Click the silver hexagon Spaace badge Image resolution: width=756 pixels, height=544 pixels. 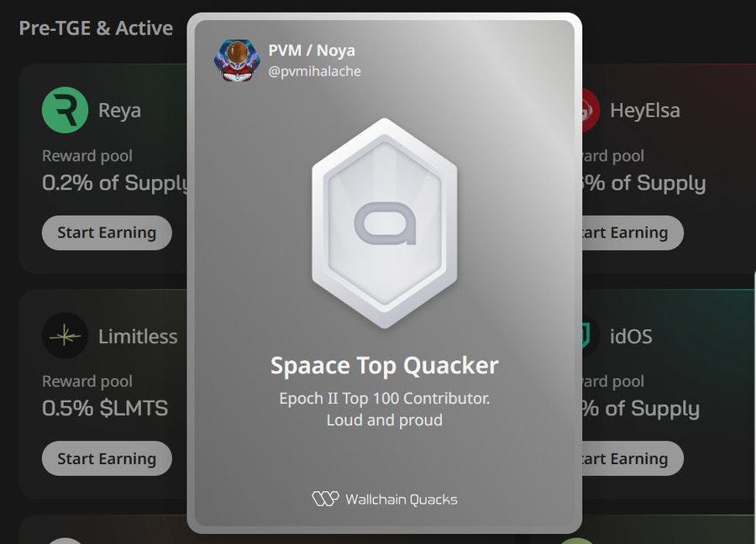coord(384,223)
